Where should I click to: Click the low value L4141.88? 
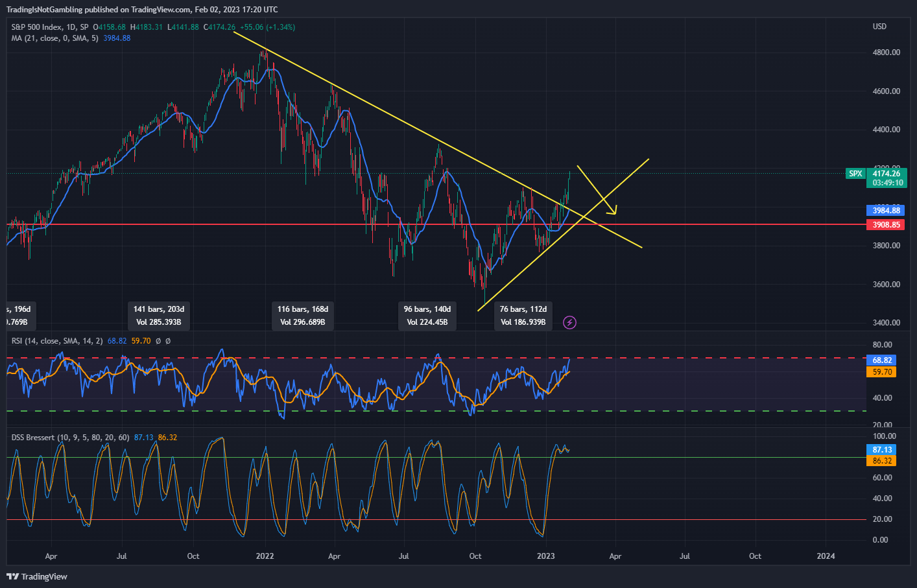coord(183,27)
